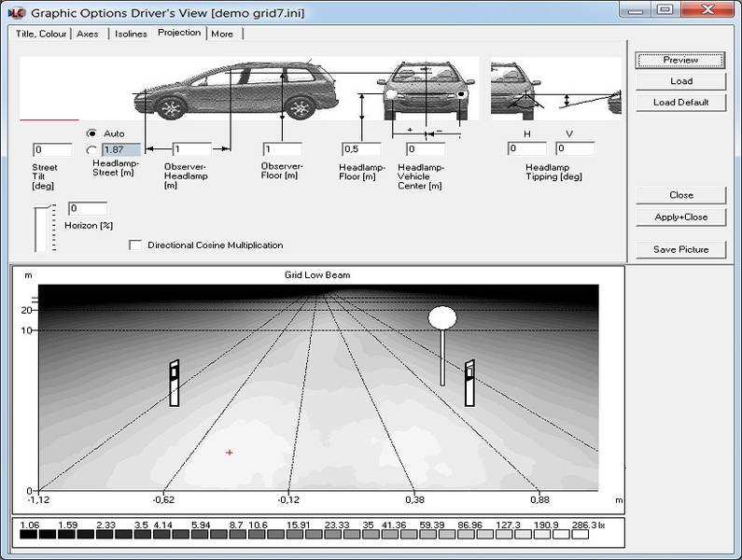Click the right roadside delineator post
This screenshot has height=560, width=742.
click(x=469, y=382)
